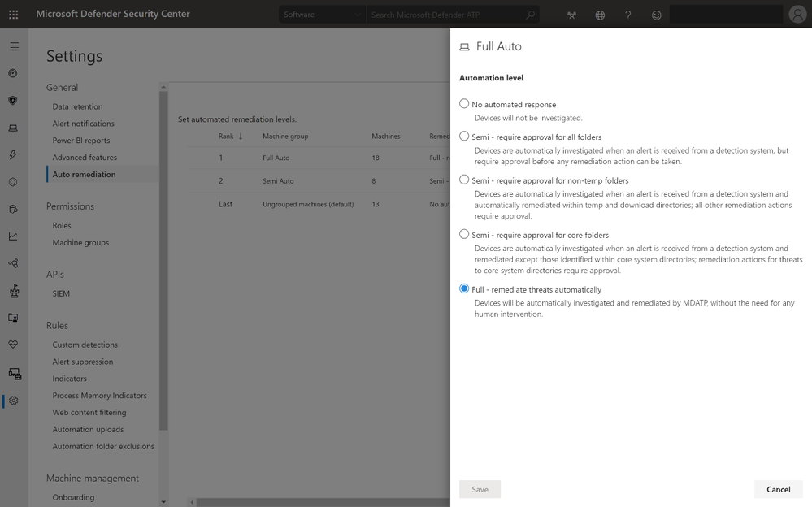
Task: Open the Service health heart icon
Action: [14, 344]
